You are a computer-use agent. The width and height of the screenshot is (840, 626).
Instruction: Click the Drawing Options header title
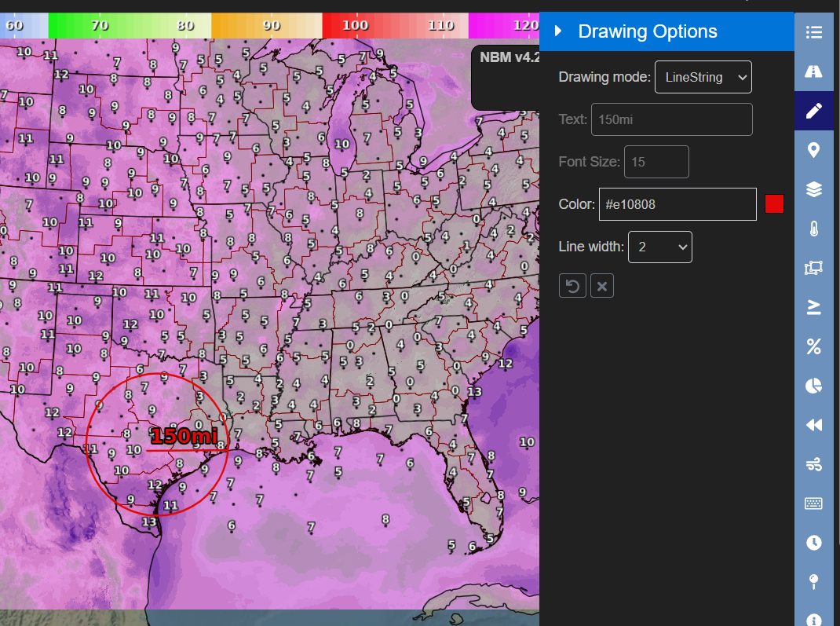[647, 31]
